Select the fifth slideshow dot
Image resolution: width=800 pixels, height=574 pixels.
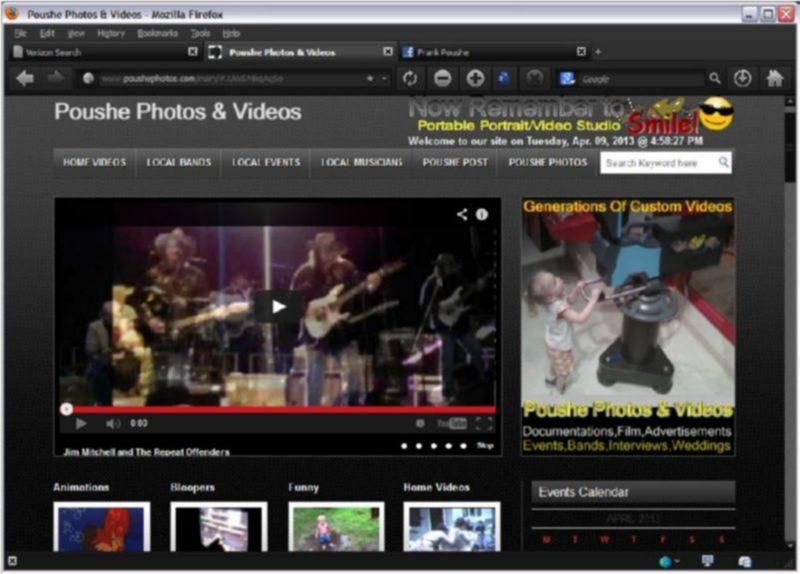tap(463, 446)
